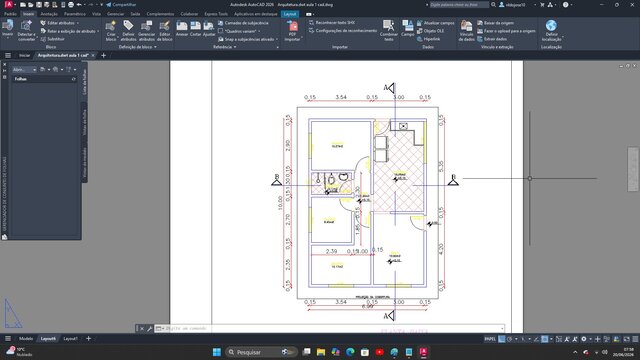Click the Inserir block icon in ribbon

[7, 29]
